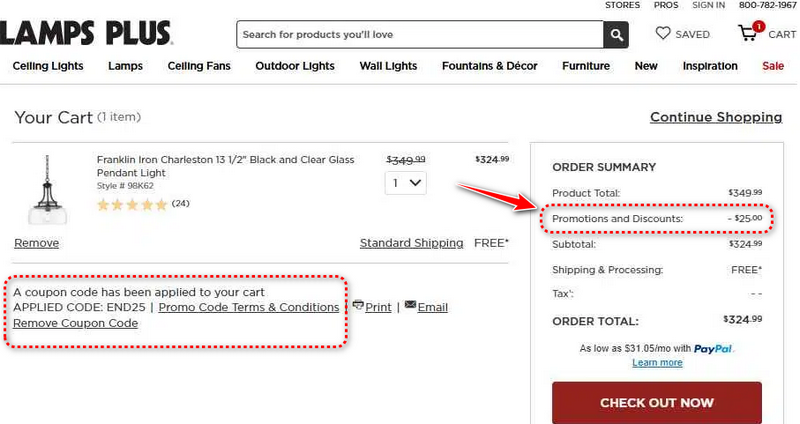Click the email envelope icon
This screenshot has width=800, height=424.
click(410, 305)
